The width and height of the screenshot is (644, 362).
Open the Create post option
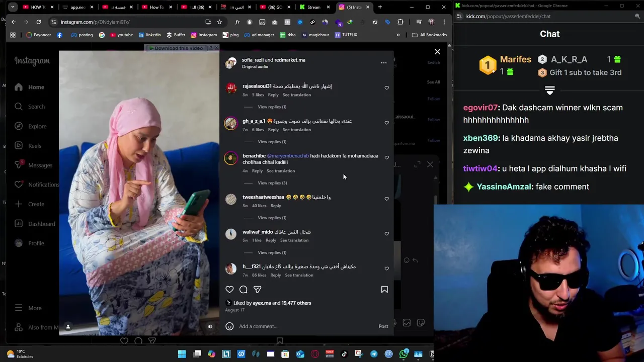(29, 204)
